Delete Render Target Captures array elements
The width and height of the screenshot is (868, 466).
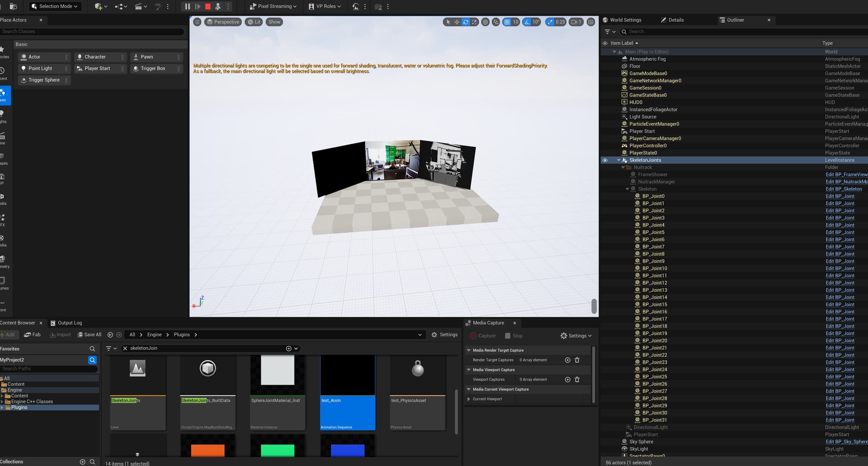577,360
